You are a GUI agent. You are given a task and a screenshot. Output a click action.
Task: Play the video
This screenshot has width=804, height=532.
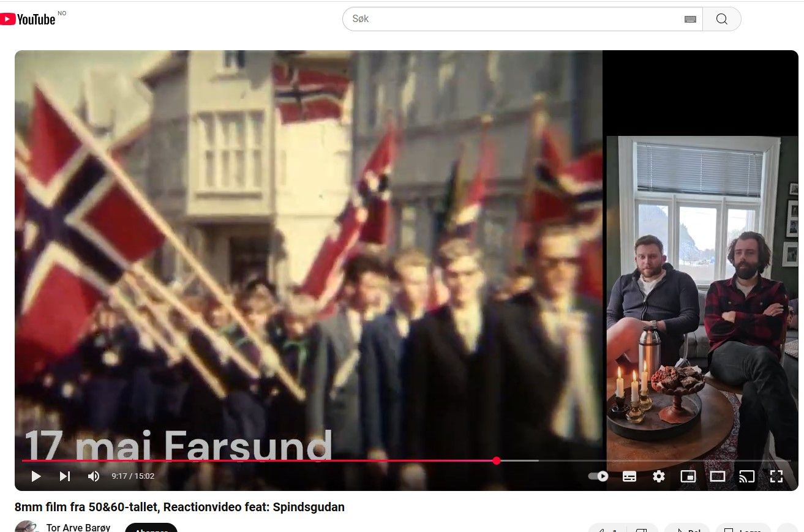pos(36,476)
